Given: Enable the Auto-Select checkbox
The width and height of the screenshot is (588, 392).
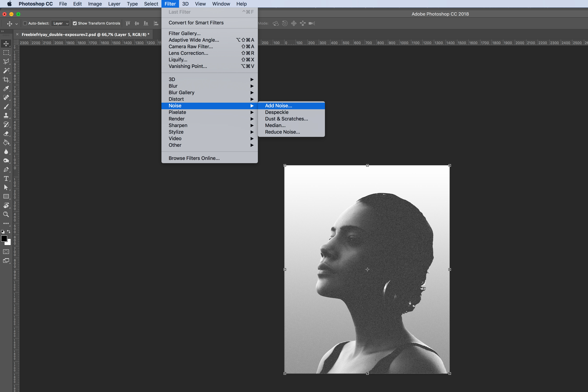Looking at the screenshot, I should (25, 23).
